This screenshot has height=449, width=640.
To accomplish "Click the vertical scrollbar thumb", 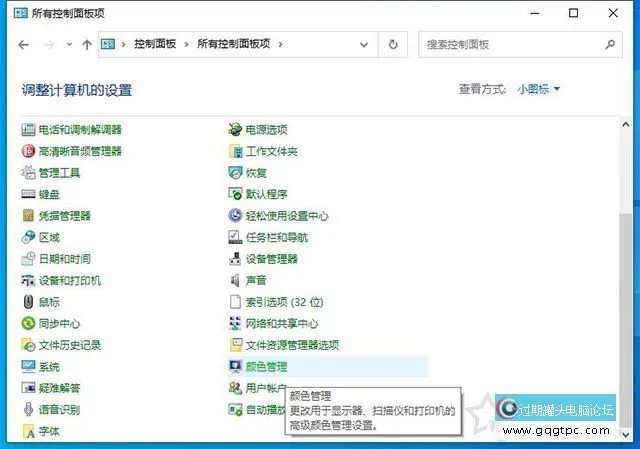I will pyautogui.click(x=626, y=320).
